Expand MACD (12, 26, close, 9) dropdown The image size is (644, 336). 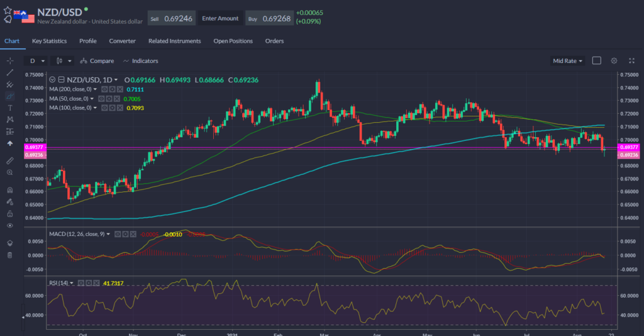108,234
